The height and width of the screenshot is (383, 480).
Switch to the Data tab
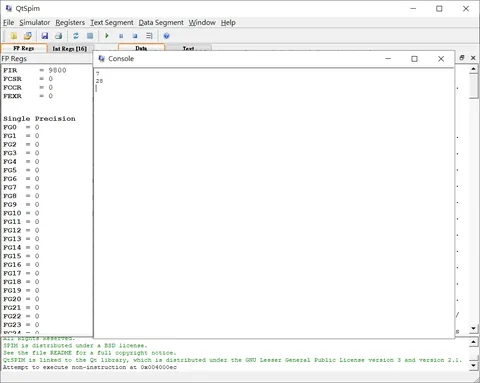click(141, 48)
